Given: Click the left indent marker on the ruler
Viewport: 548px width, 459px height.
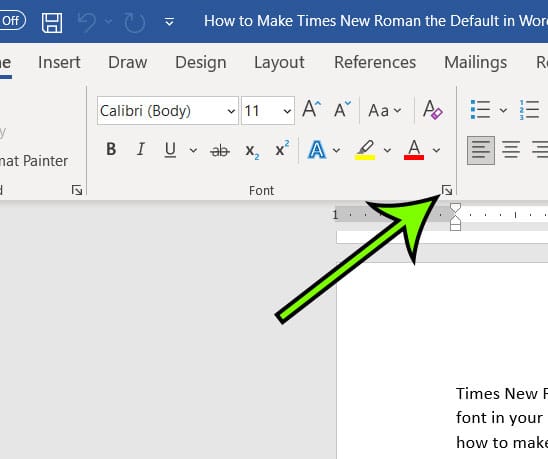Looking at the screenshot, I should coord(455,227).
